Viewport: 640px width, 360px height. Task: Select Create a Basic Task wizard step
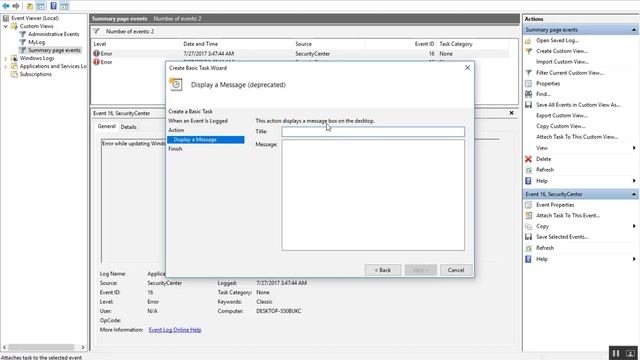(x=190, y=111)
